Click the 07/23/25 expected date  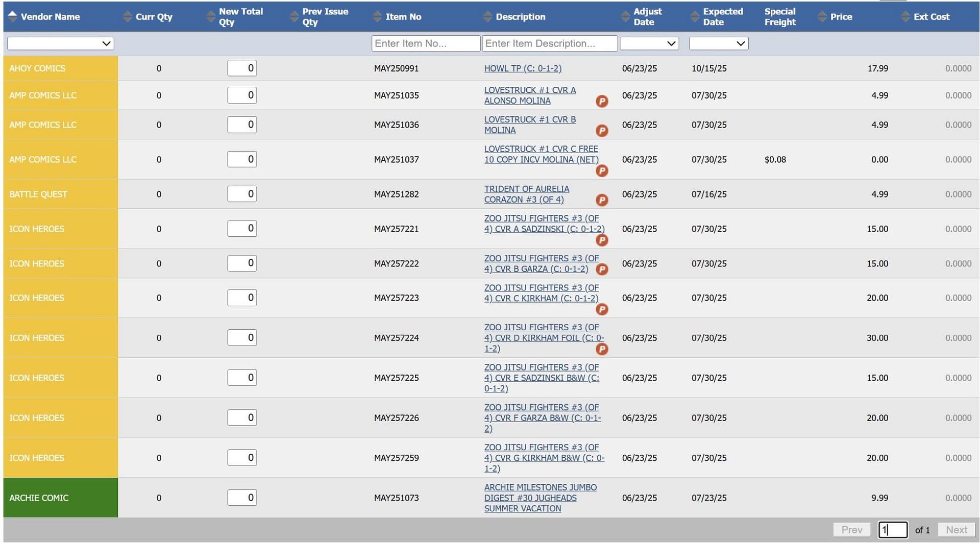pyautogui.click(x=709, y=498)
